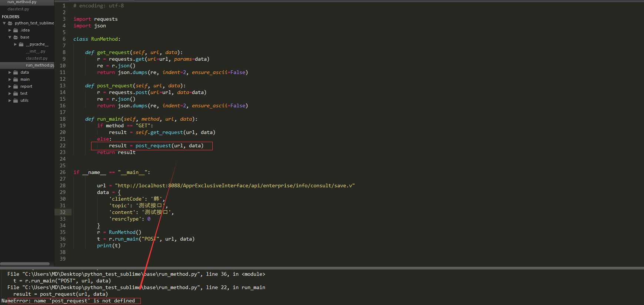Click the test folder icon
The image size is (644, 305).
pos(16,94)
